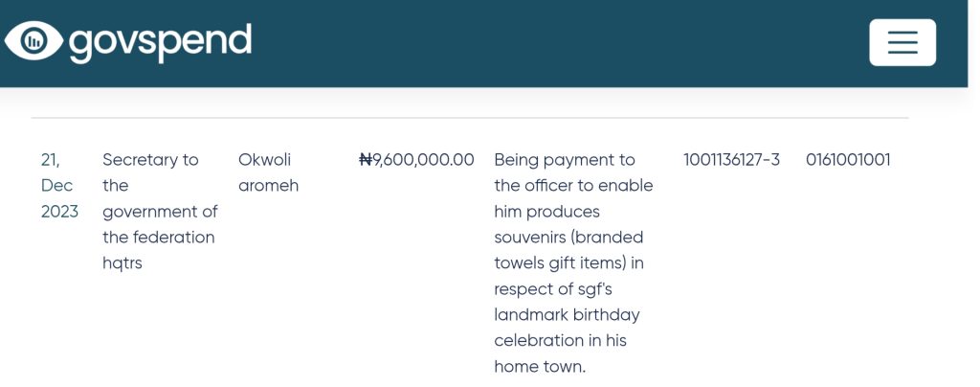Click '2023' in the date column

[x=59, y=212]
